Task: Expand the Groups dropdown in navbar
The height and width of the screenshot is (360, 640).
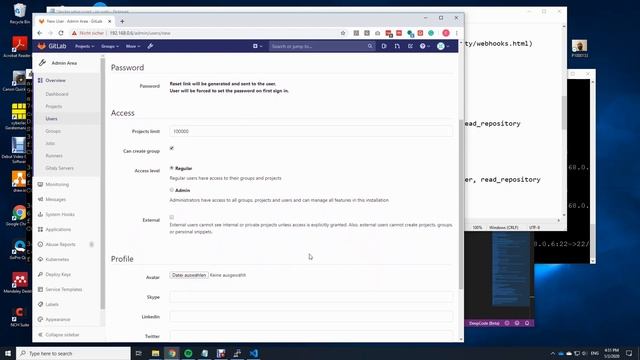Action: (x=110, y=46)
